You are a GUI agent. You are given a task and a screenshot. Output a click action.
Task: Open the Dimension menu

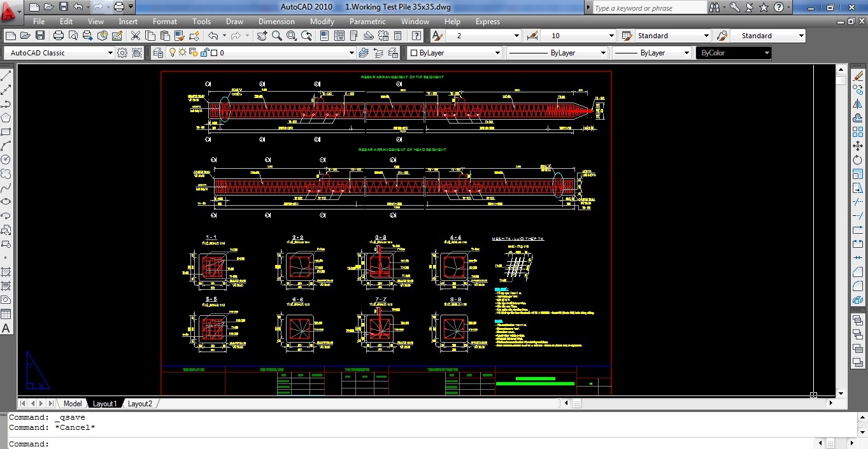[x=276, y=22]
